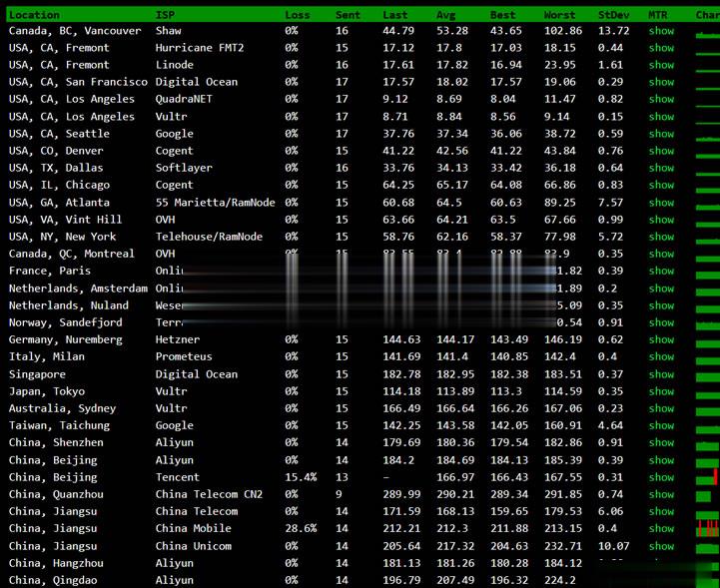Show MTR for Jiangsu China Unicom row
This screenshot has width=720, height=588.
pos(661,546)
